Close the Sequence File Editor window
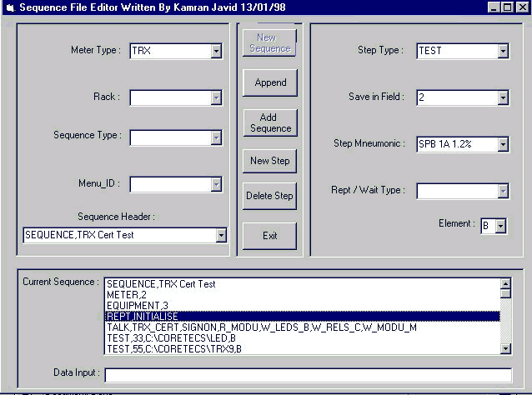 523,7
